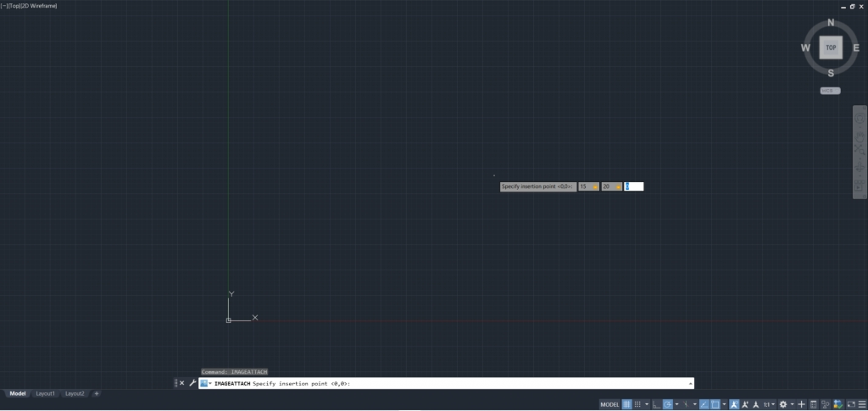Rotate view to South on ViewCube
This screenshot has height=411, width=868.
[x=831, y=73]
